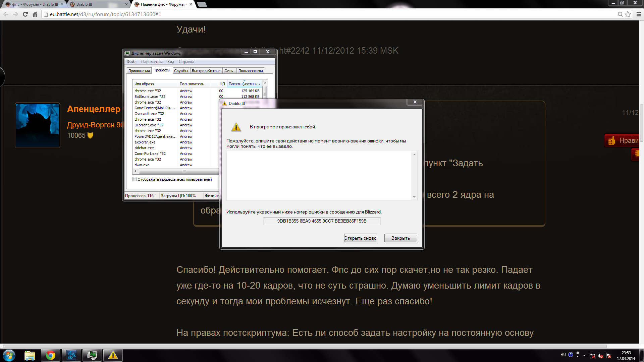Enable 'Отображать процессы всех пользователей' checkbox
The width and height of the screenshot is (644, 362).
[x=135, y=179]
